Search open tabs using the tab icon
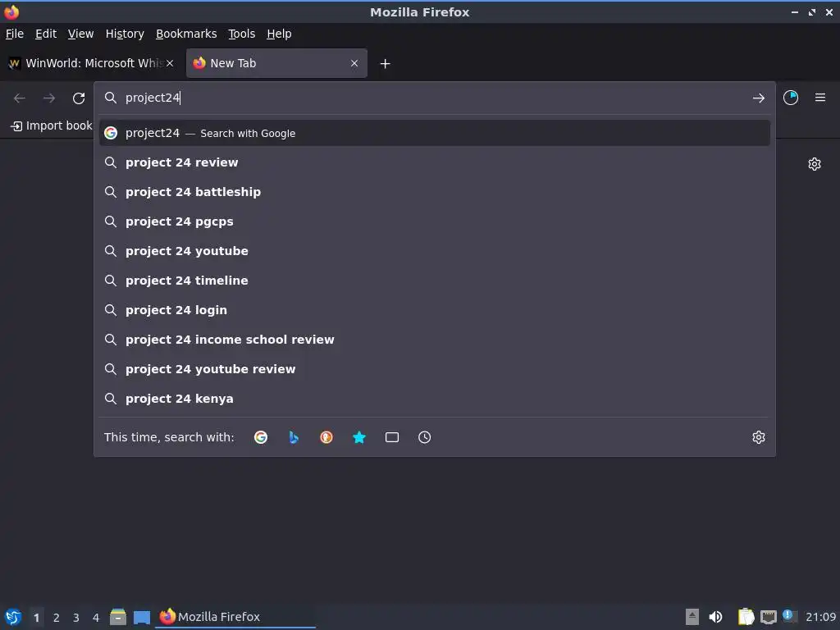Viewport: 840px width, 630px height. coord(391,437)
